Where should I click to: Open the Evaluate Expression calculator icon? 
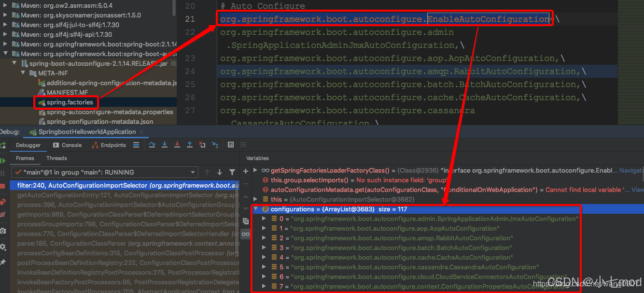pos(231,145)
